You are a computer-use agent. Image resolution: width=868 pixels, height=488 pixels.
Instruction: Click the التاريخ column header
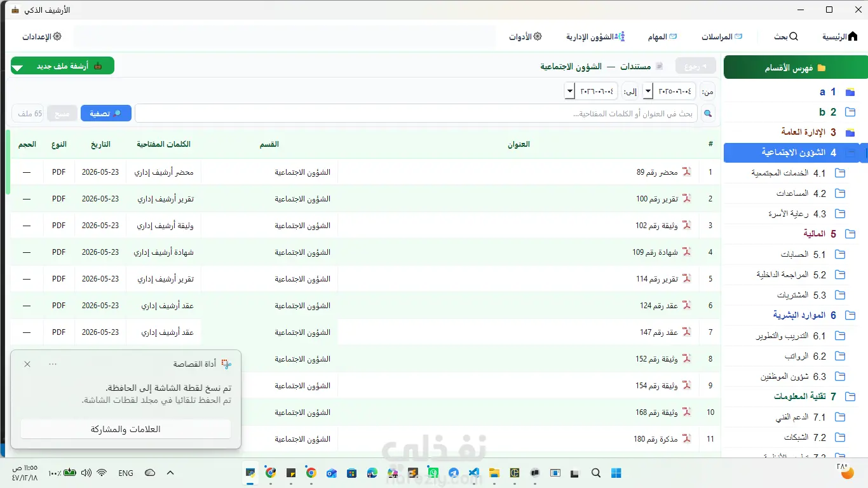click(100, 144)
